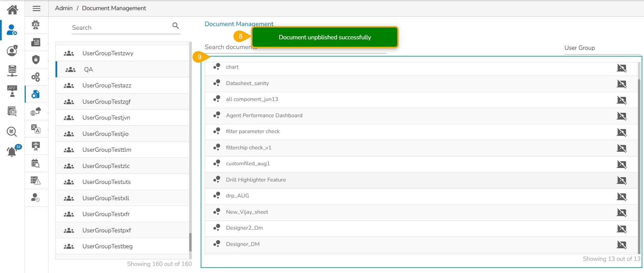Click the 'New_Vijay_sheet' document name
644x273 pixels.
tap(247, 212)
